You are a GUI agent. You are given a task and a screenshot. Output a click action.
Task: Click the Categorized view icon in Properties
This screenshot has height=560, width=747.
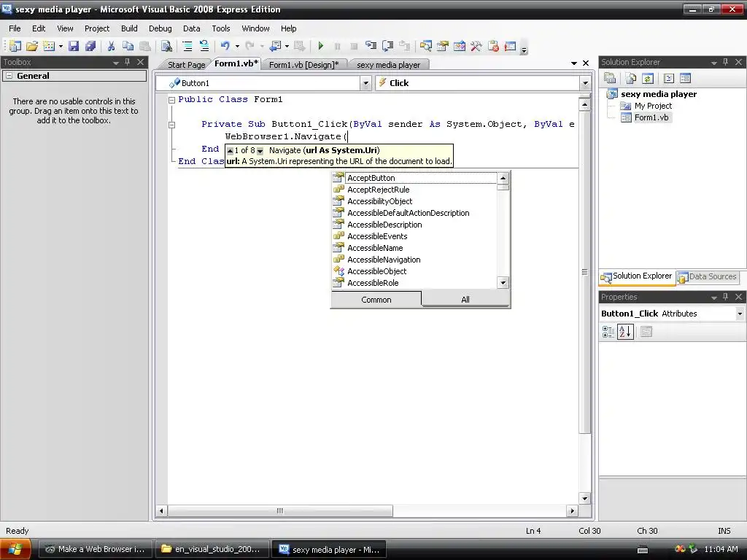[608, 332]
